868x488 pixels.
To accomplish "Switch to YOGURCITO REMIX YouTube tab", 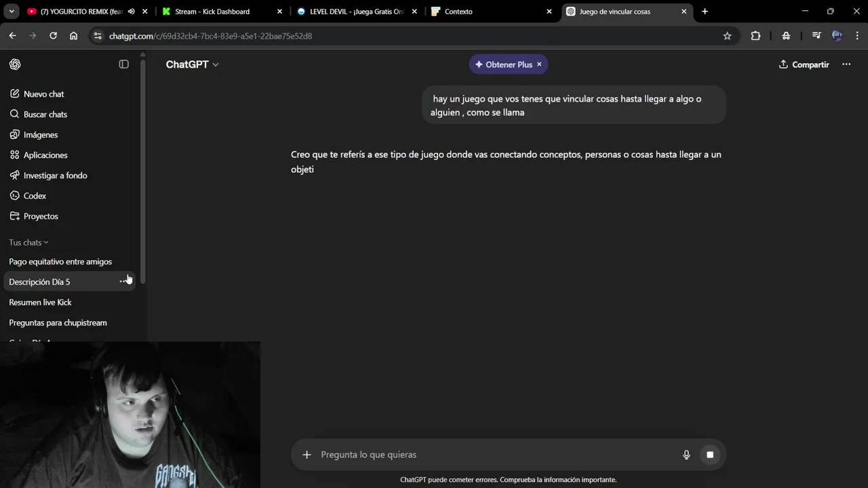I will point(81,12).
